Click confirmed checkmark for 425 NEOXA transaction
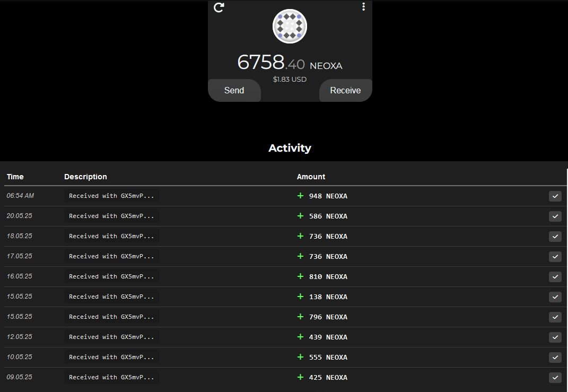568x392 pixels. pos(555,378)
